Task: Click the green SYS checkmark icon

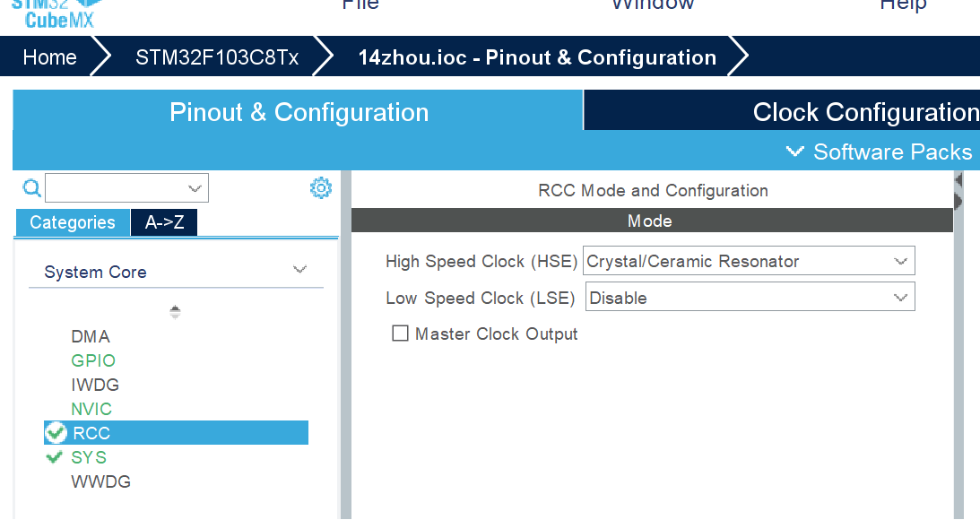Action: click(x=55, y=457)
